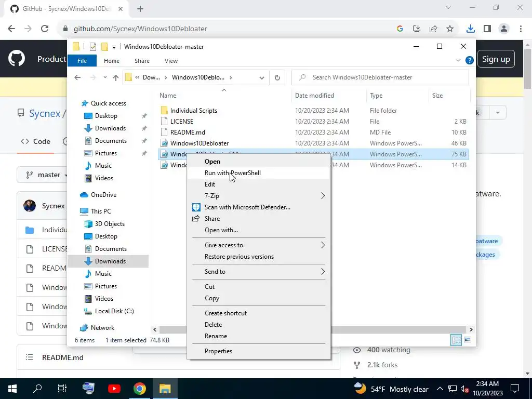Select the Individual Scripts folder
Viewport: 532px width, 399px height.
[193, 111]
